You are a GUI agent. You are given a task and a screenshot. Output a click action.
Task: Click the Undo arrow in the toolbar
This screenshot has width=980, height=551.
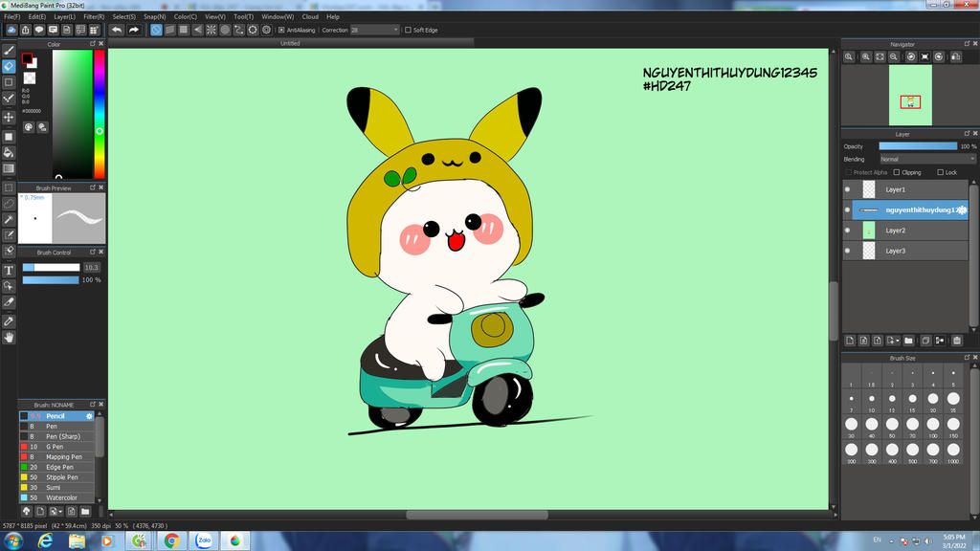coord(117,30)
